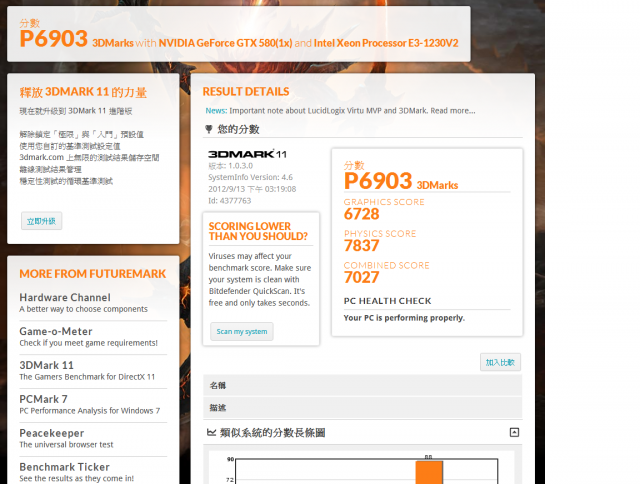Click the Graphics Score value 6728
The height and width of the screenshot is (484, 640).
[x=362, y=214]
